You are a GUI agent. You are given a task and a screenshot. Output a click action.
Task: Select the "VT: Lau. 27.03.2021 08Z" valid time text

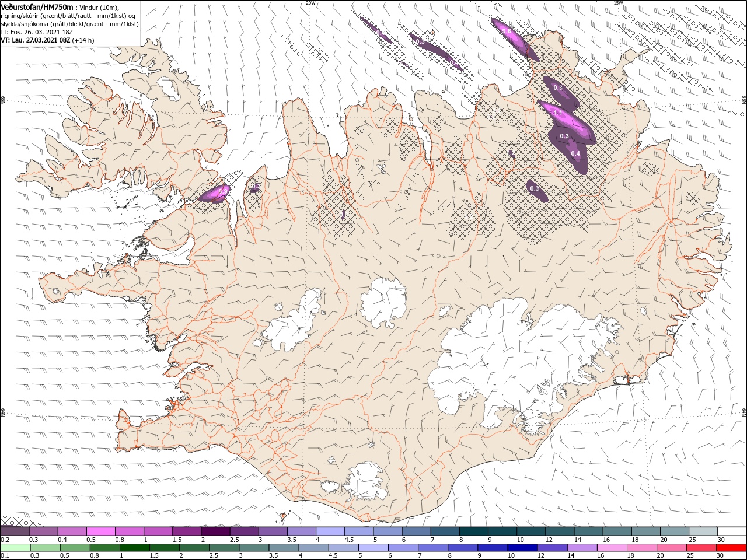tap(36, 40)
